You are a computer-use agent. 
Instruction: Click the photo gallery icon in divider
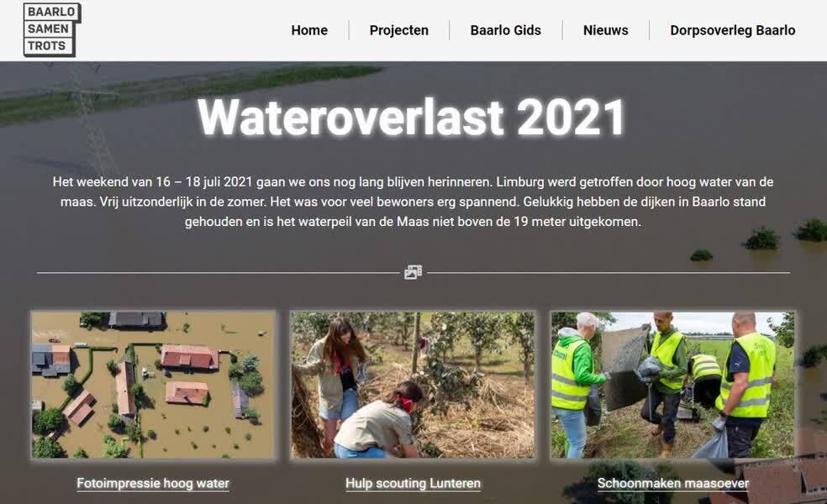[x=413, y=272]
